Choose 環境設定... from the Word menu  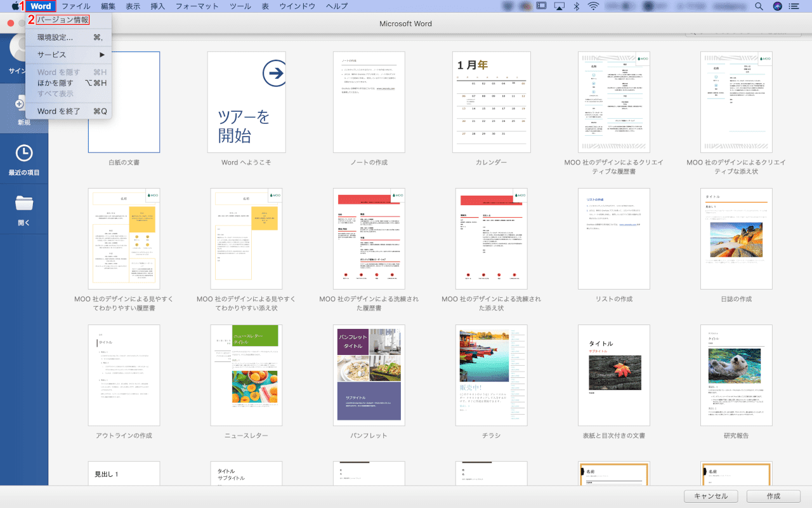(69, 37)
